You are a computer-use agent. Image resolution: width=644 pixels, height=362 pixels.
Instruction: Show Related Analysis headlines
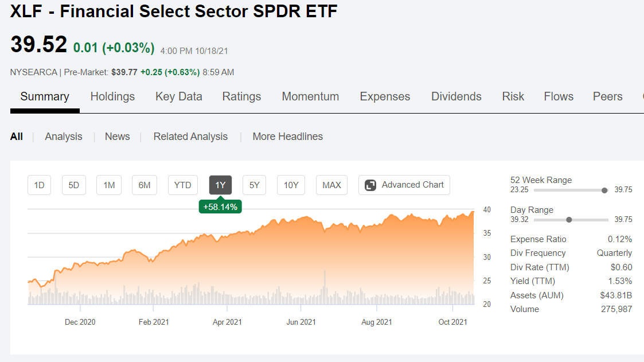point(190,137)
